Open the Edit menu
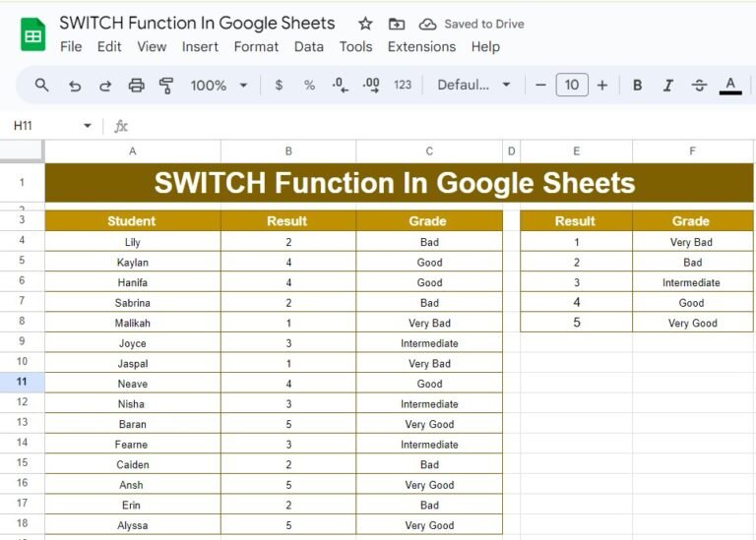Screen dimensions: 756x540 [109, 47]
